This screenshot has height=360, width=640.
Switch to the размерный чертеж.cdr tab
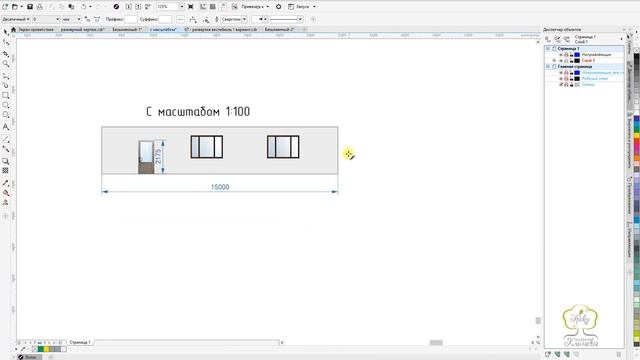pyautogui.click(x=83, y=29)
